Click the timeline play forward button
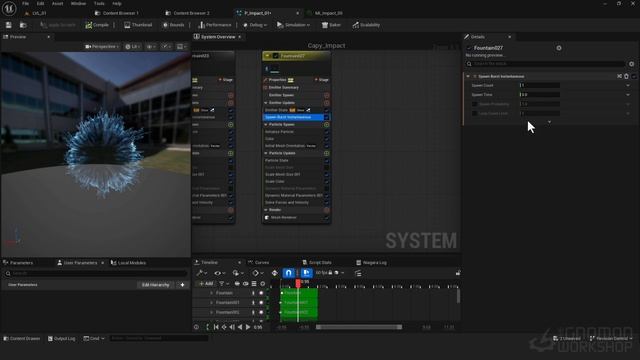 click(248, 327)
